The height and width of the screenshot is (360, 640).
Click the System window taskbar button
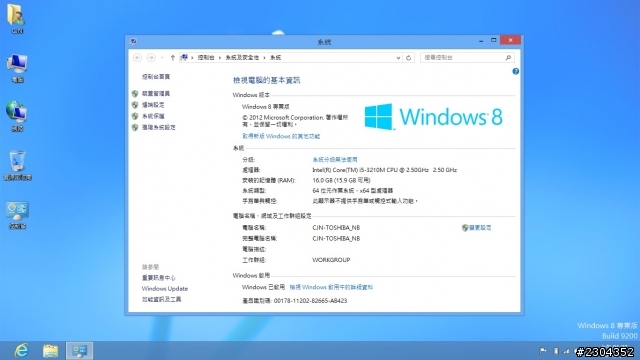click(80, 351)
